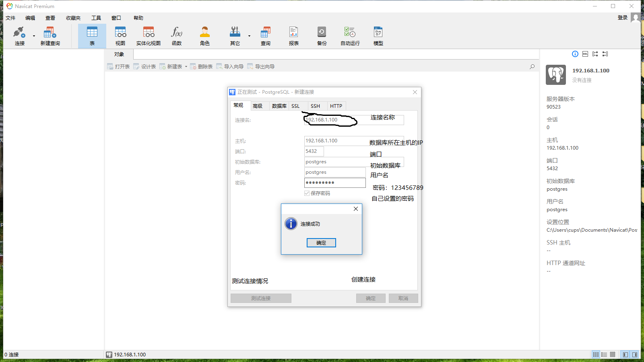644x362 pixels.
Task: Click the PostgreSQL elephant icon in info pane
Action: 556,75
